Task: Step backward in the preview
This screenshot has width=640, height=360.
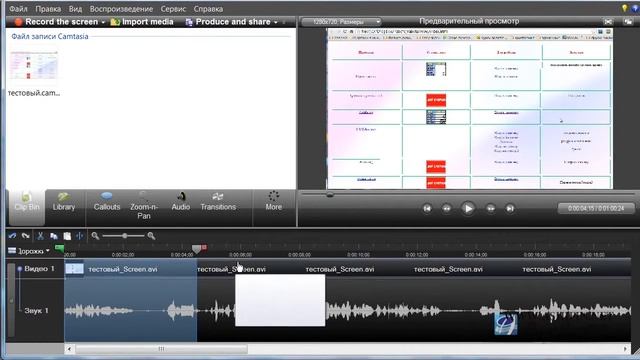Action: [447, 209]
